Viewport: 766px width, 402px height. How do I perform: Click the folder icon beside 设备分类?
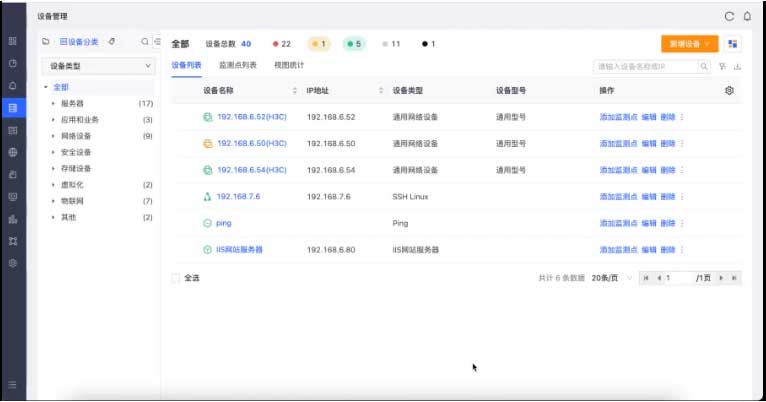pos(45,42)
